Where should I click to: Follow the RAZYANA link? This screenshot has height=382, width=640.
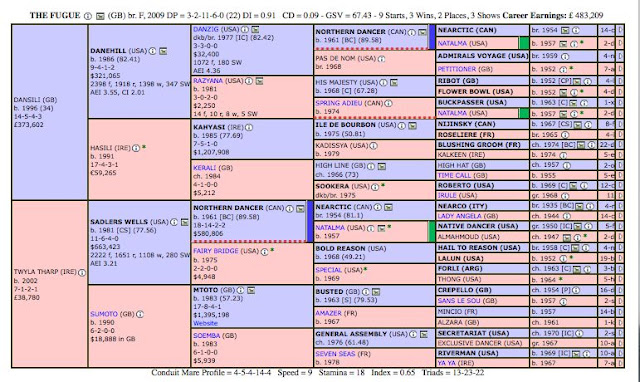coord(208,81)
